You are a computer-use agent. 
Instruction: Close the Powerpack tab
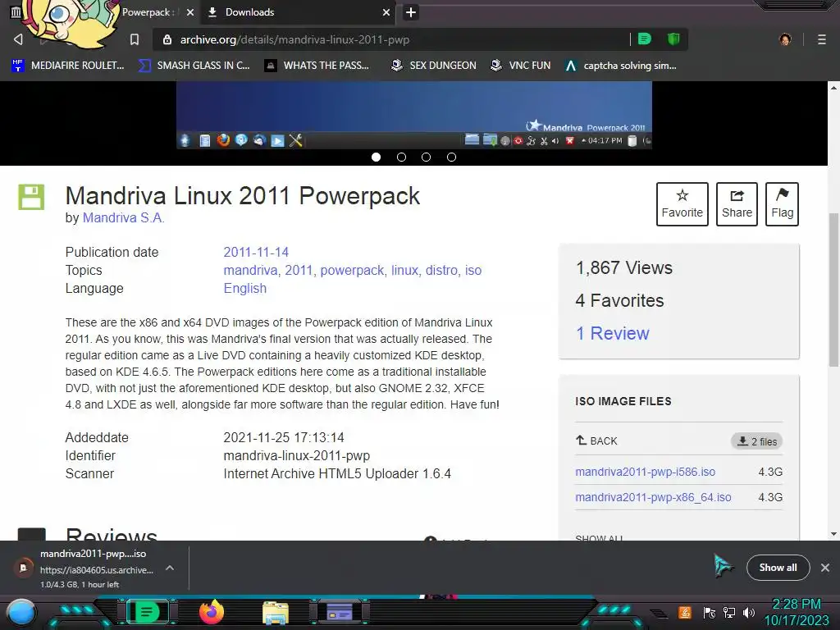(190, 12)
